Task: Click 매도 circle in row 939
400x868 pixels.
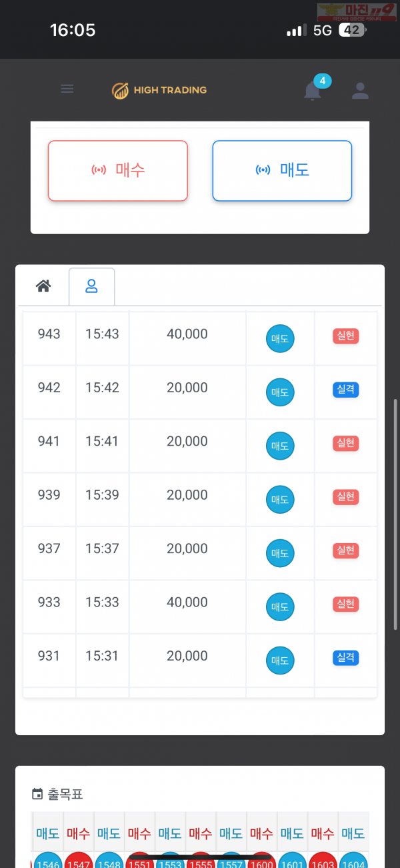Action: 280,500
